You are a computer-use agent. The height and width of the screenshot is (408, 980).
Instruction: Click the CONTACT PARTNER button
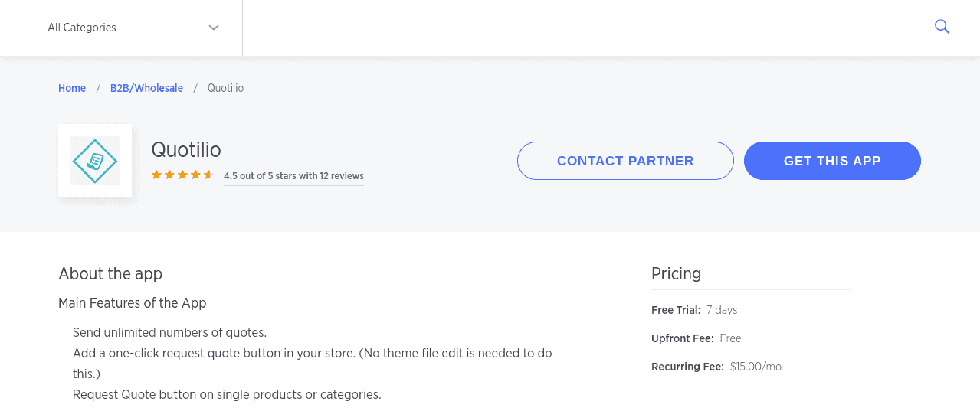(625, 161)
